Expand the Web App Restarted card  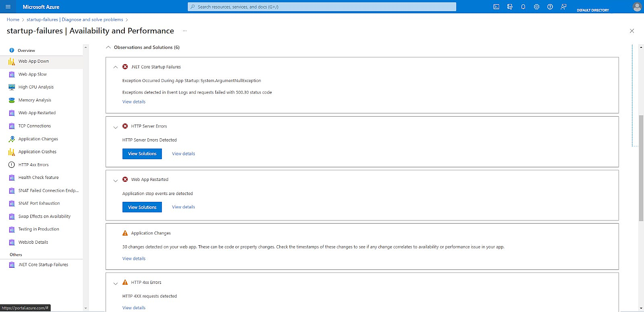(116, 181)
